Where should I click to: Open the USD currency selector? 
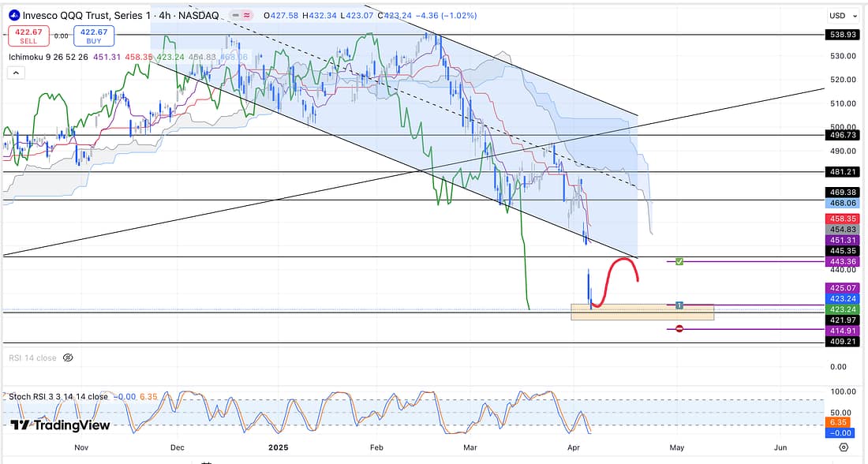coord(837,16)
